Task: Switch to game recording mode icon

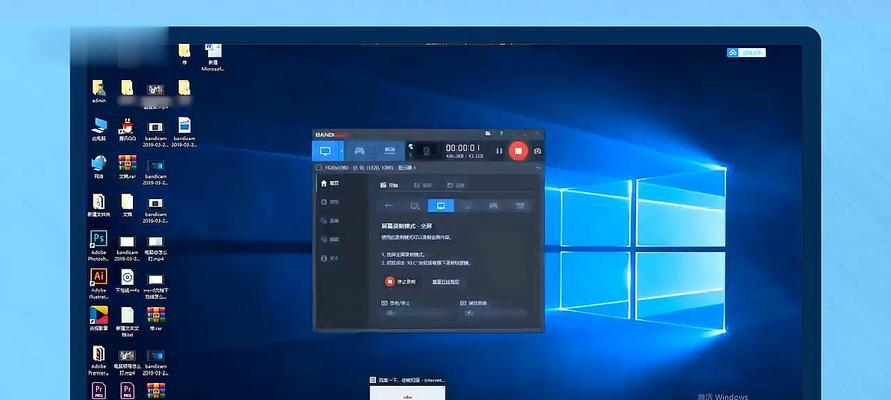Action: [x=359, y=151]
